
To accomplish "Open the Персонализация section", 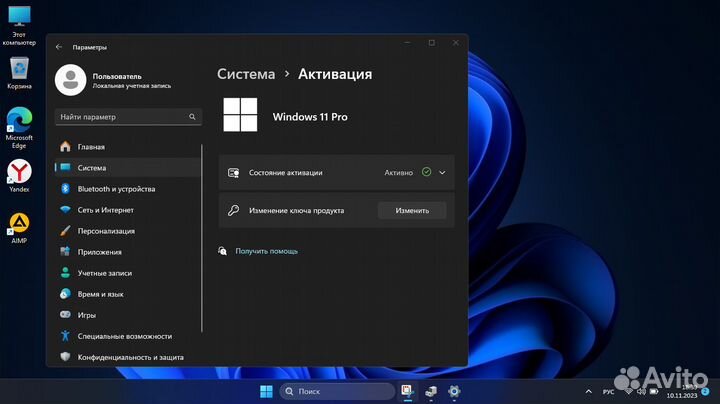I will [x=128, y=231].
